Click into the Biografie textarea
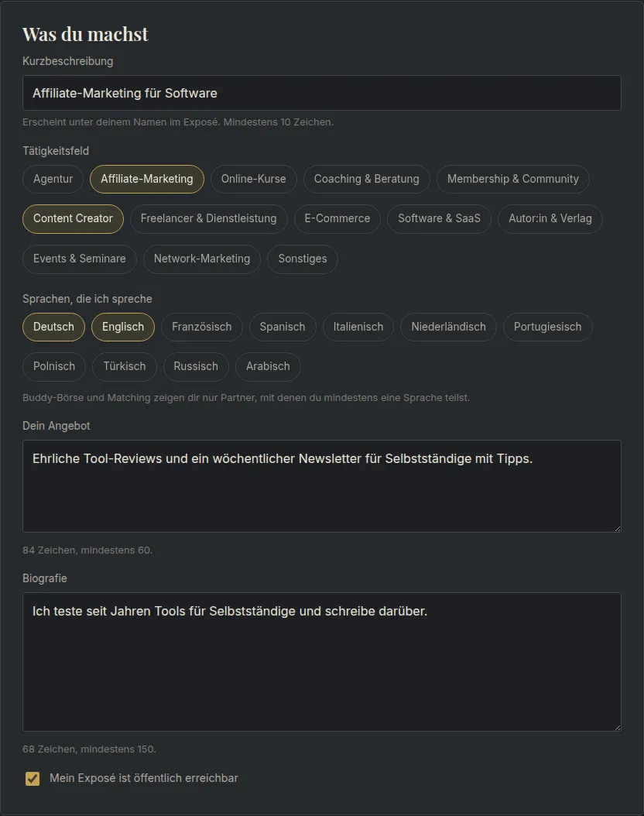 (321, 662)
